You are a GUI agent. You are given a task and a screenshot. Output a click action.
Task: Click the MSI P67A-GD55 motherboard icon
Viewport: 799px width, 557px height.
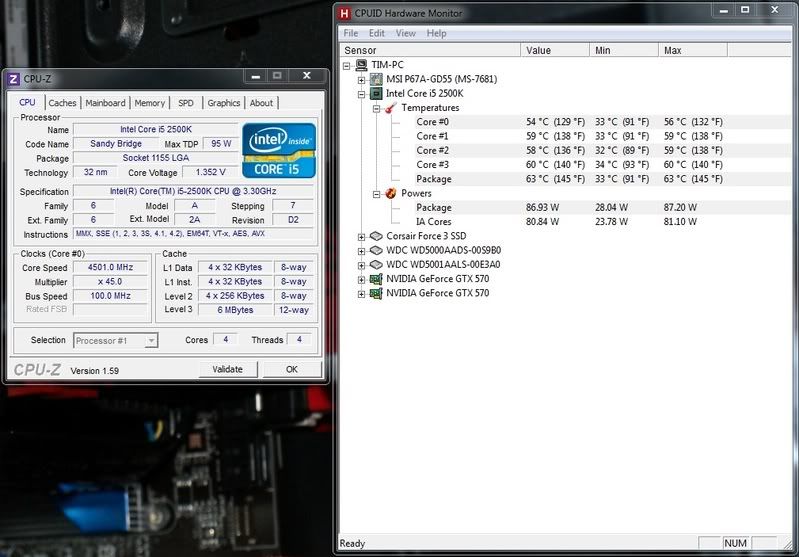pyautogui.click(x=376, y=79)
